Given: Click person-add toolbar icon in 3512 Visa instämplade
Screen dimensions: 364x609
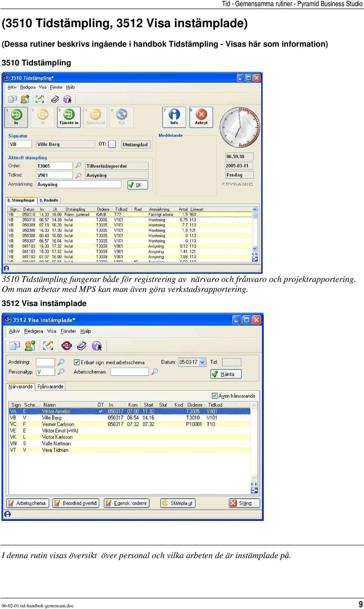Looking at the screenshot, I should 30,346.
